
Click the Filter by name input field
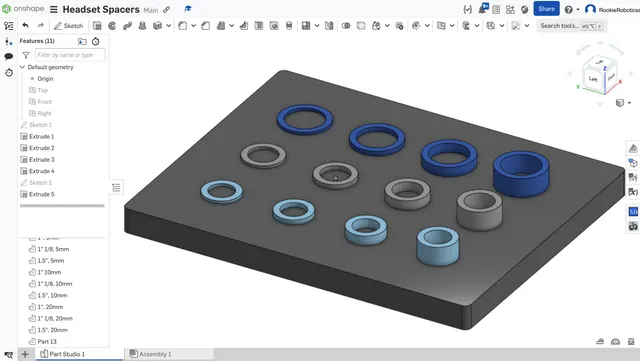pos(70,55)
